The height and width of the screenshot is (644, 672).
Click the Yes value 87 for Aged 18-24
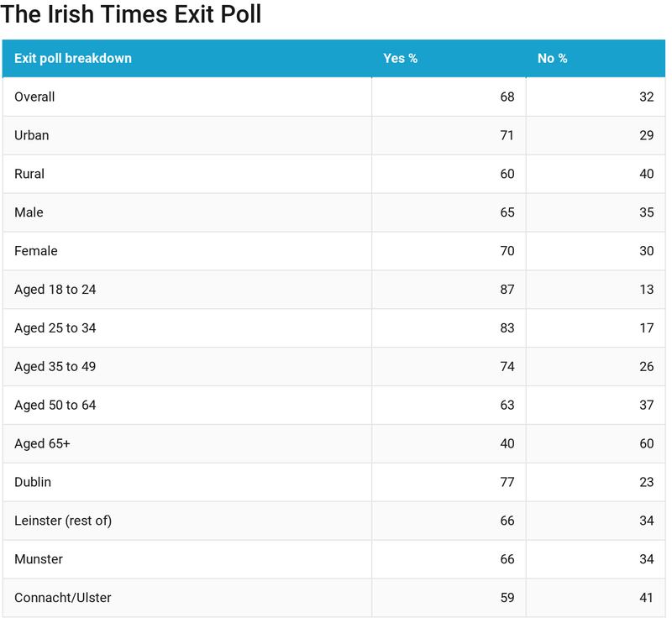point(507,290)
